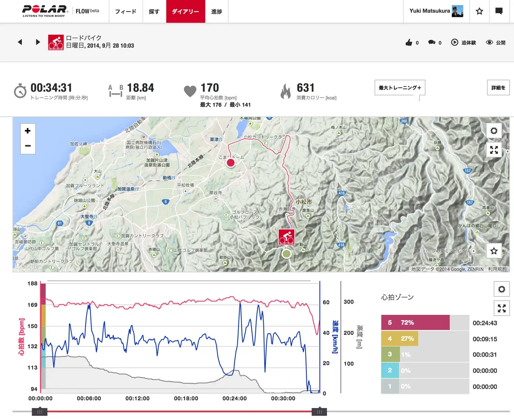The height and width of the screenshot is (420, 514).
Task: Open comments via speech bubble icon
Action: click(x=432, y=42)
